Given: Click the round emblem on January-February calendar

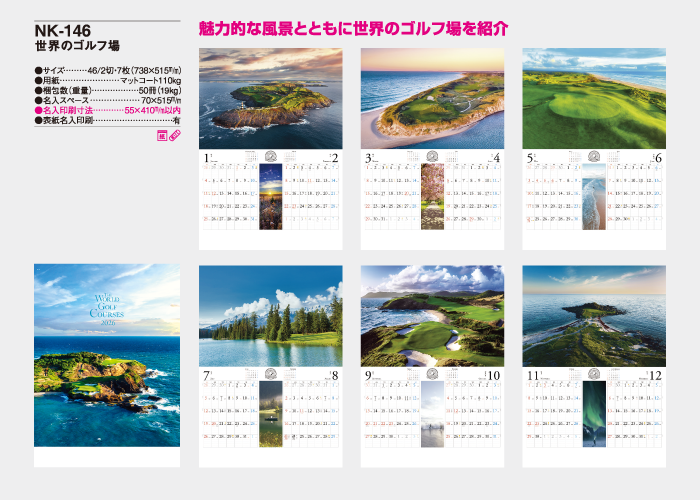Looking at the screenshot, I should point(271,157).
